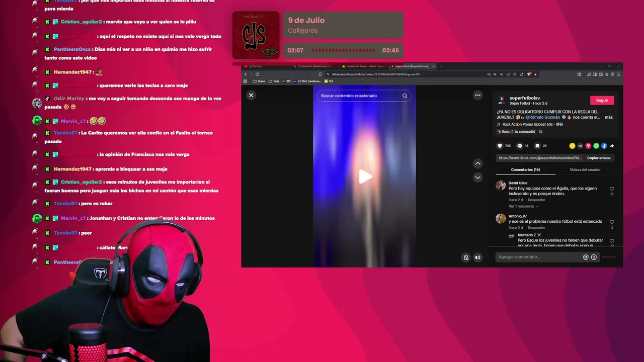Open @Rómulo Guzmán mention link
The image size is (644, 362).
point(542,117)
